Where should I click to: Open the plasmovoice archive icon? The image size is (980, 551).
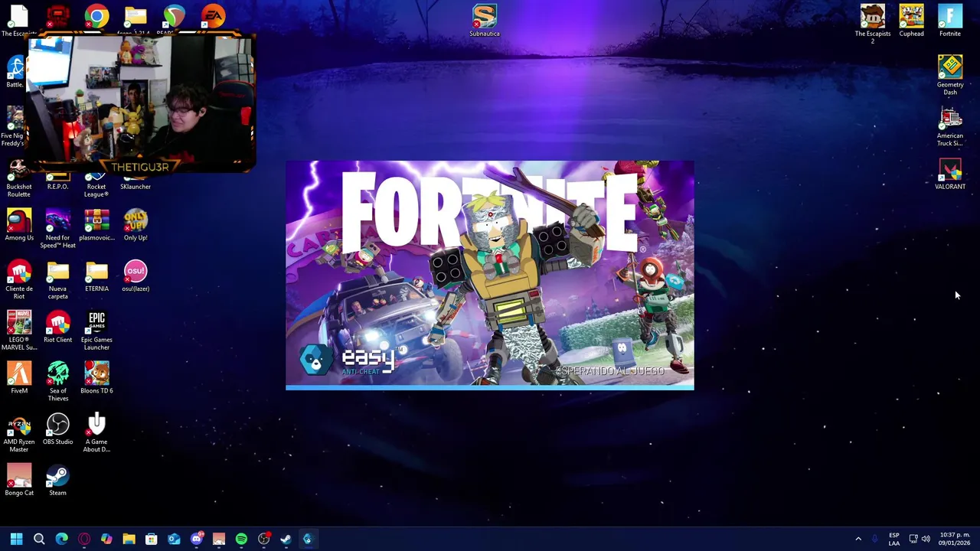96,225
